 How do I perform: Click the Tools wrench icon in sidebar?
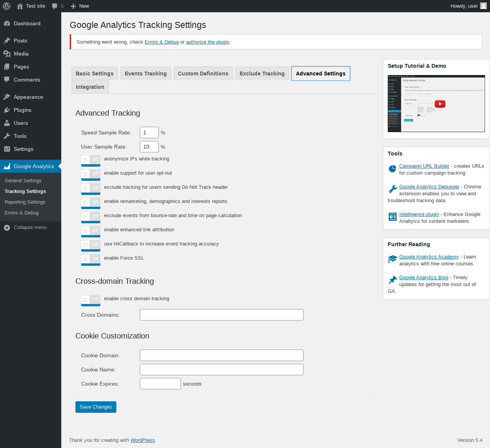(x=7, y=136)
